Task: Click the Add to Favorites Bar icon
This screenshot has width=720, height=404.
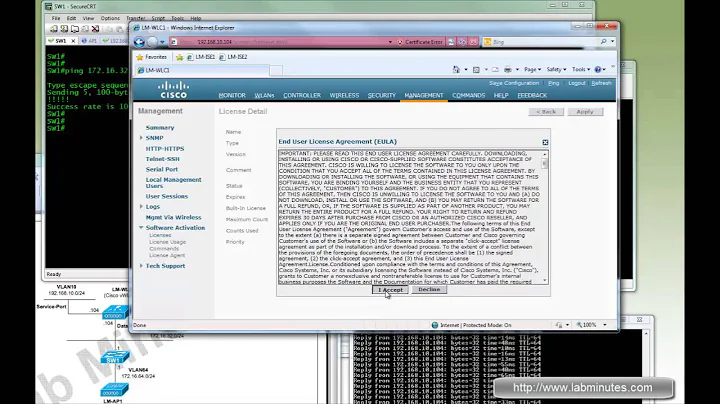Action: click(180, 57)
